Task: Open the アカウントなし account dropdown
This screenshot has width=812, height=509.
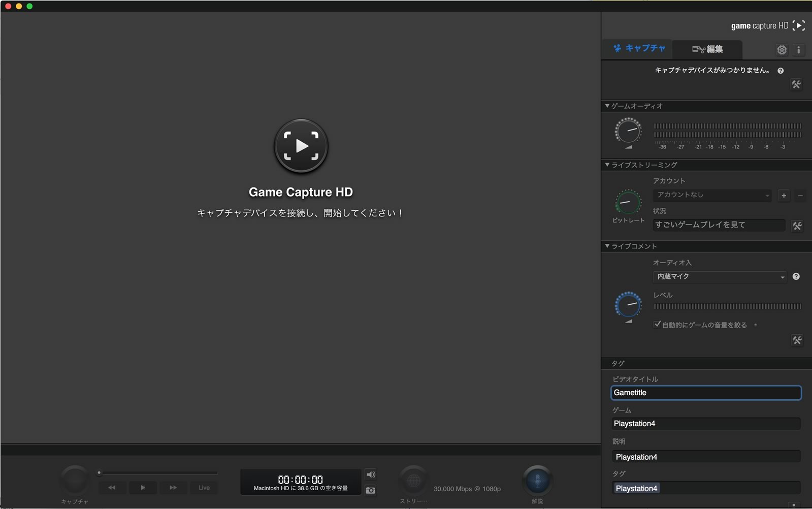Action: [x=712, y=195]
